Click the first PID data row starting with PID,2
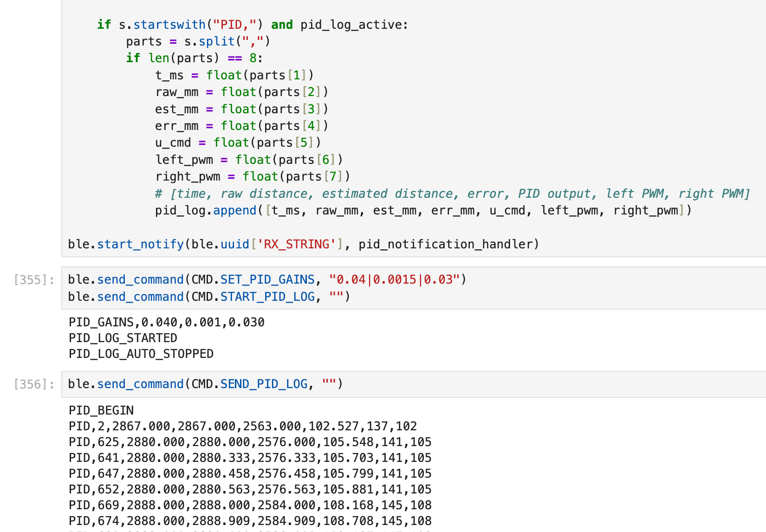 (242, 426)
